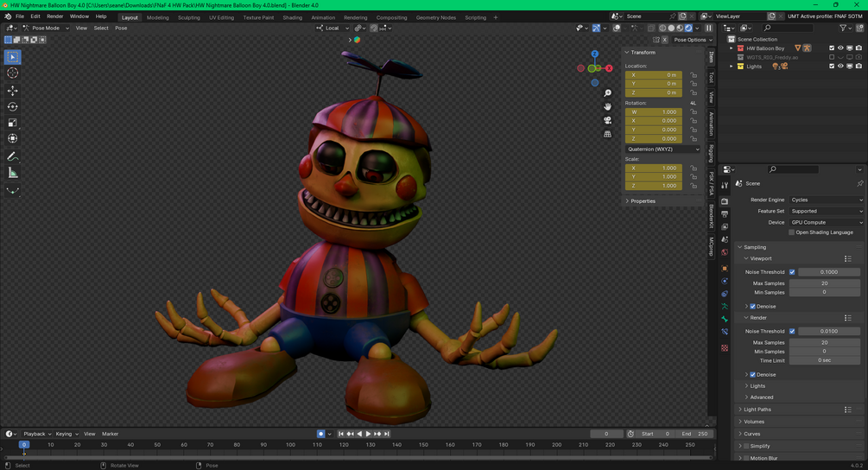Open the Render Engine dropdown showing Cycles
Image resolution: width=868 pixels, height=470 pixels.
point(826,200)
